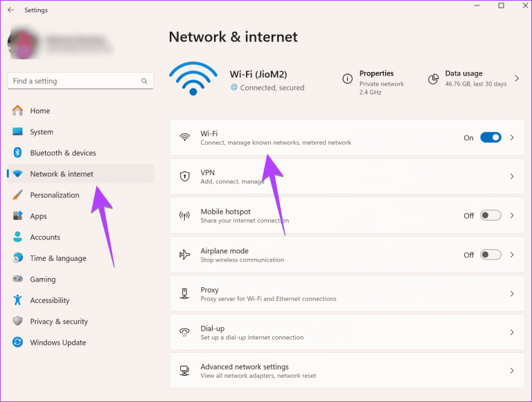The image size is (532, 402).
Task: Switch on the Airplane mode toggle
Action: [x=490, y=255]
